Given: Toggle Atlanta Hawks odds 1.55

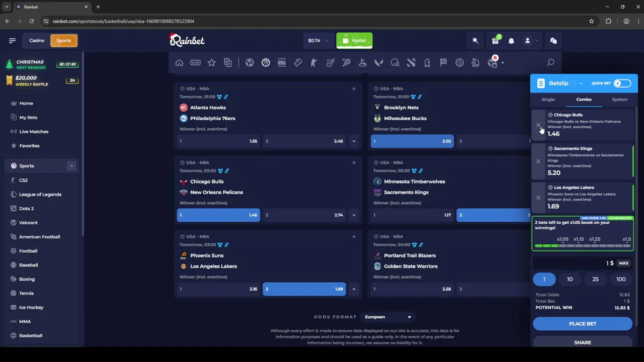Looking at the screenshot, I should coord(218,141).
